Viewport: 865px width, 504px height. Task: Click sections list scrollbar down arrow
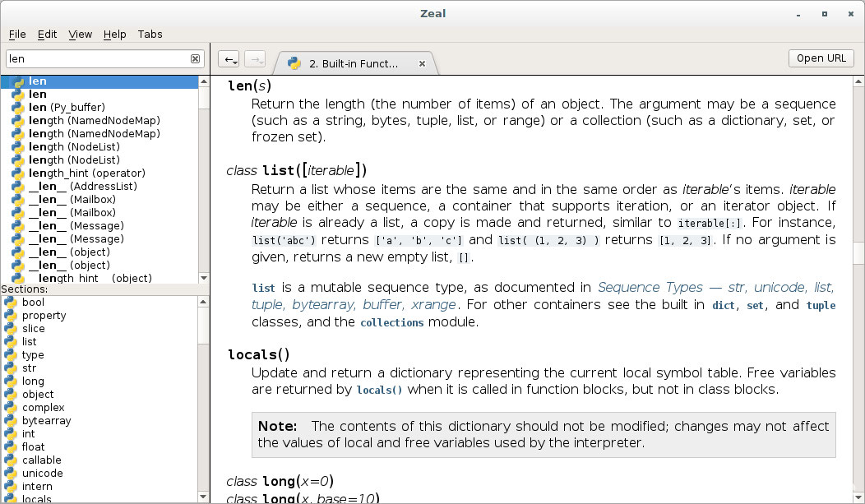coord(203,497)
